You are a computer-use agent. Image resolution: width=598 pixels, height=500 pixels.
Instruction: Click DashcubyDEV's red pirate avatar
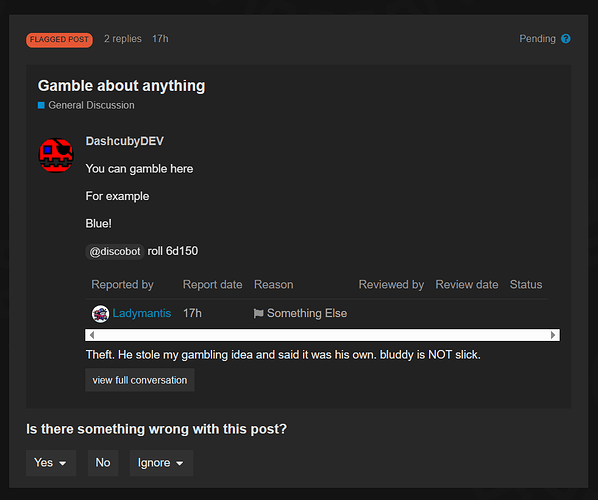[56, 155]
